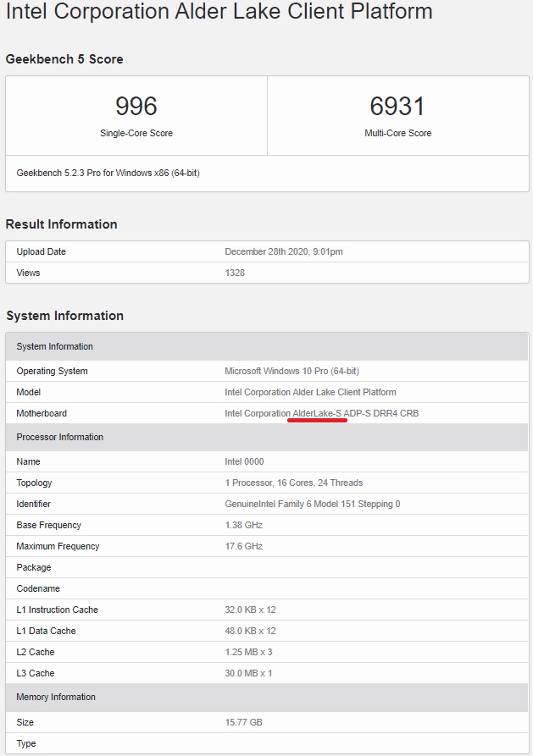Click the System Information gray table header row
Viewport: 533px width, 756px height.
pos(267,346)
